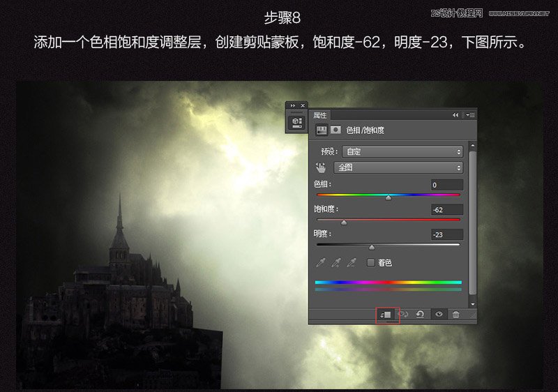
Task: Open the Properties panel flyout menu
Action: pos(470,115)
